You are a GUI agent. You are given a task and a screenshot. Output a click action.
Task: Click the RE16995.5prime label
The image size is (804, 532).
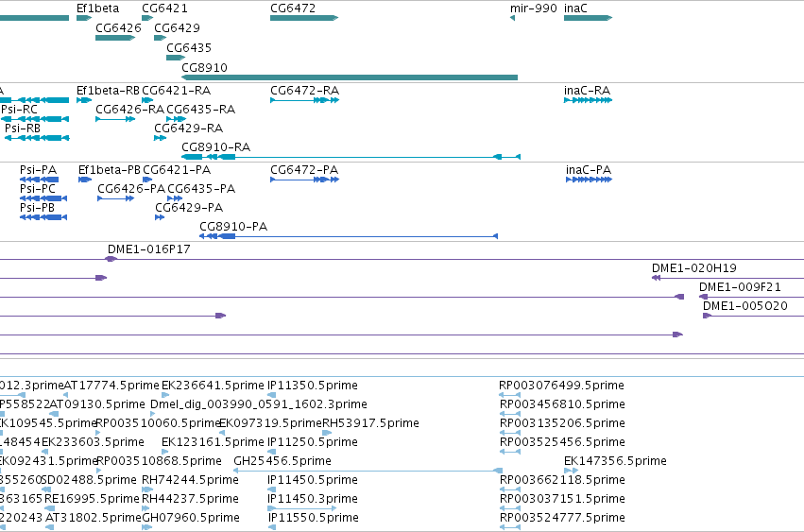click(92, 499)
